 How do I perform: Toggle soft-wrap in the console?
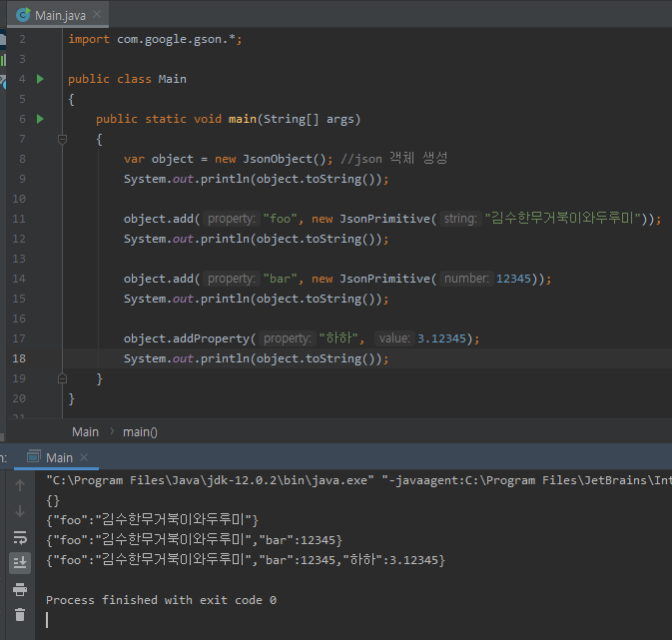coord(20,537)
